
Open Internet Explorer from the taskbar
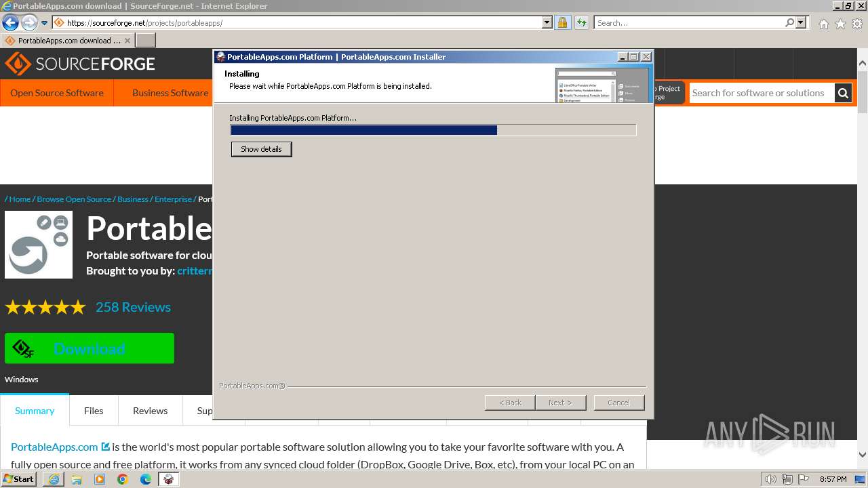pos(54,479)
